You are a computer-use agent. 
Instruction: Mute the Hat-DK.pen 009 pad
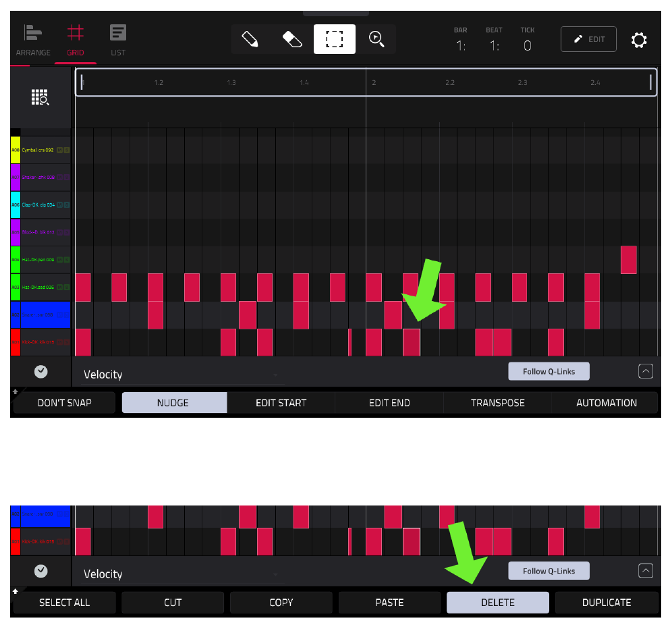(59, 260)
